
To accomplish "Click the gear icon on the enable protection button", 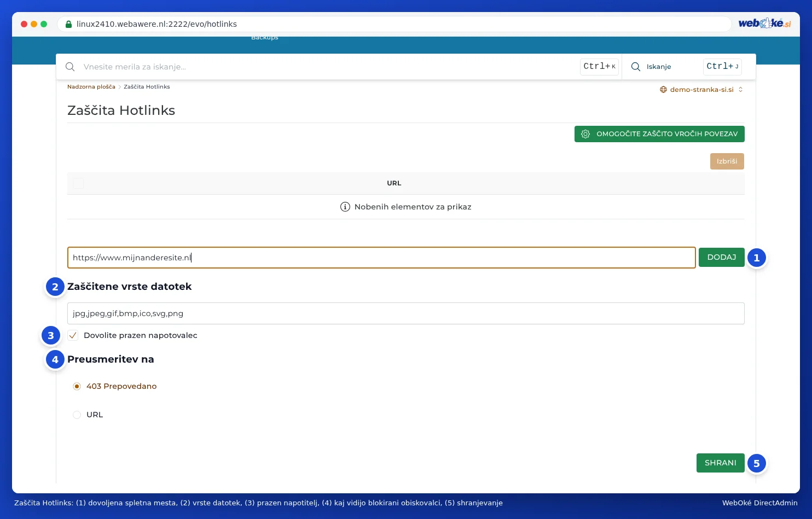I will click(x=585, y=134).
